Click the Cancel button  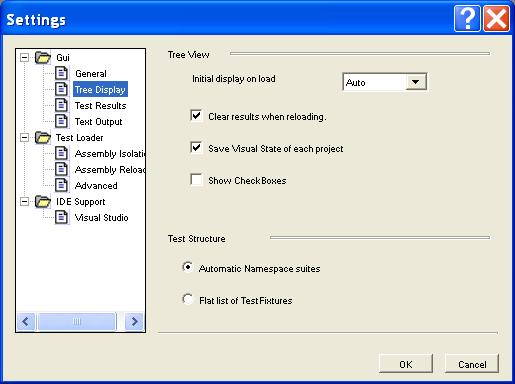(472, 364)
